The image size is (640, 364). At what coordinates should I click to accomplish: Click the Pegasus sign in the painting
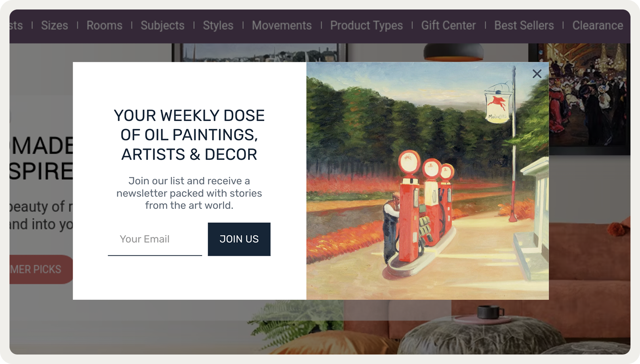pyautogui.click(x=497, y=104)
